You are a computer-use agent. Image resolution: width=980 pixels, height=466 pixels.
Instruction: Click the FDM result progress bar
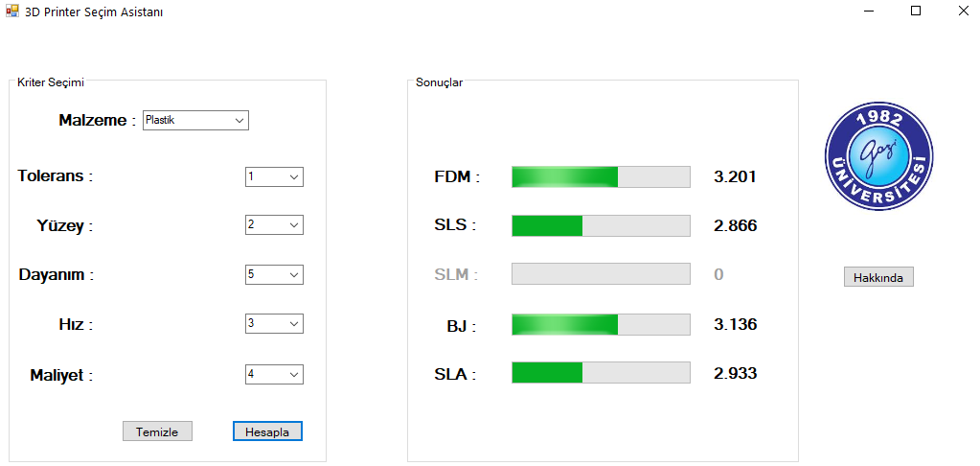[601, 176]
